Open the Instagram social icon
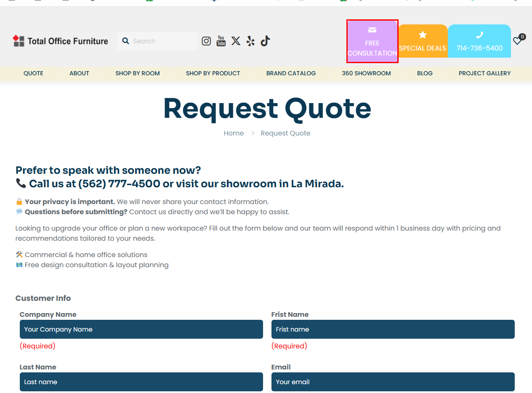532x393 pixels. pyautogui.click(x=206, y=41)
